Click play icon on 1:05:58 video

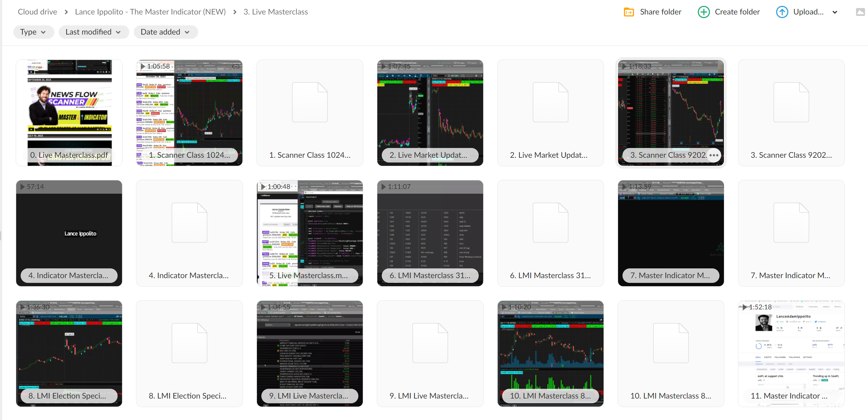(x=143, y=66)
